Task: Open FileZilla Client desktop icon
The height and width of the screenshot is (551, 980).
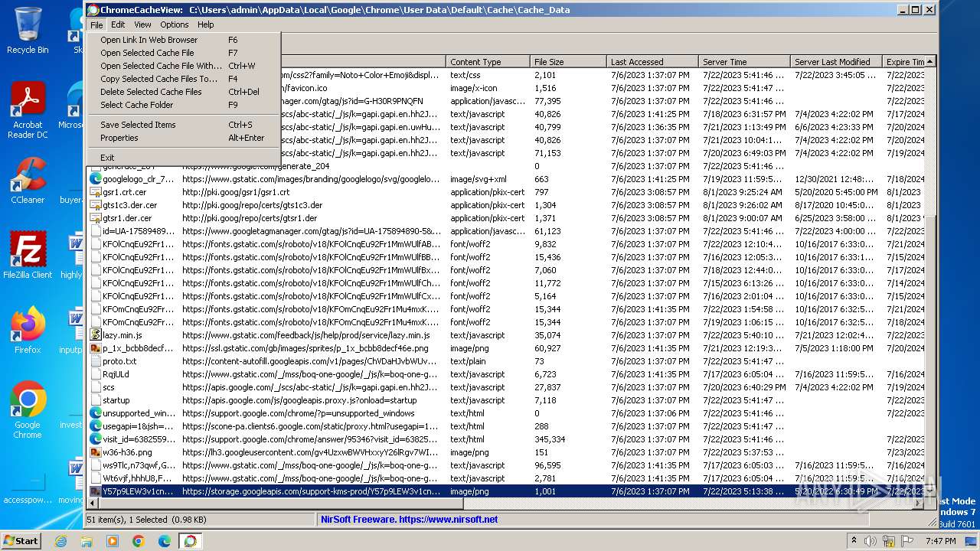Action: 28,256
